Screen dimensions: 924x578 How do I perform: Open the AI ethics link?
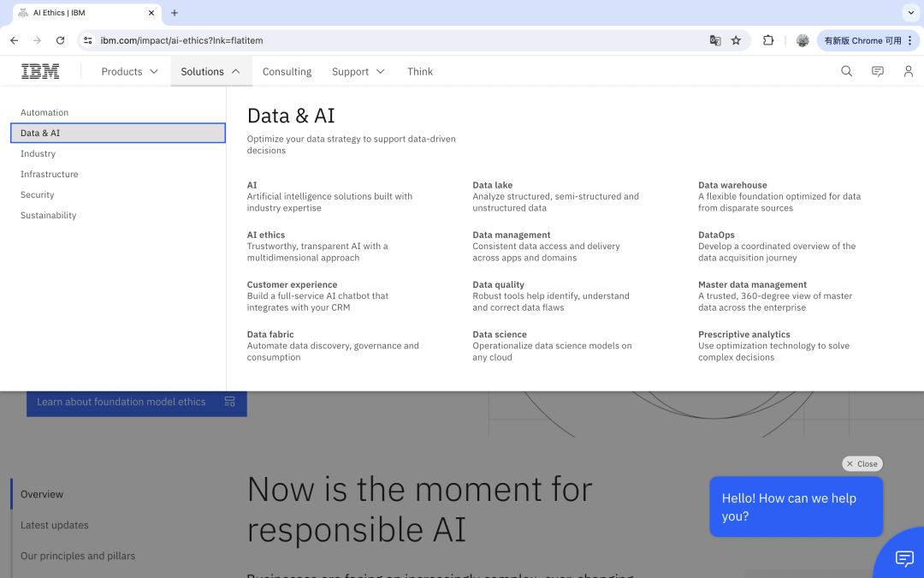(266, 235)
